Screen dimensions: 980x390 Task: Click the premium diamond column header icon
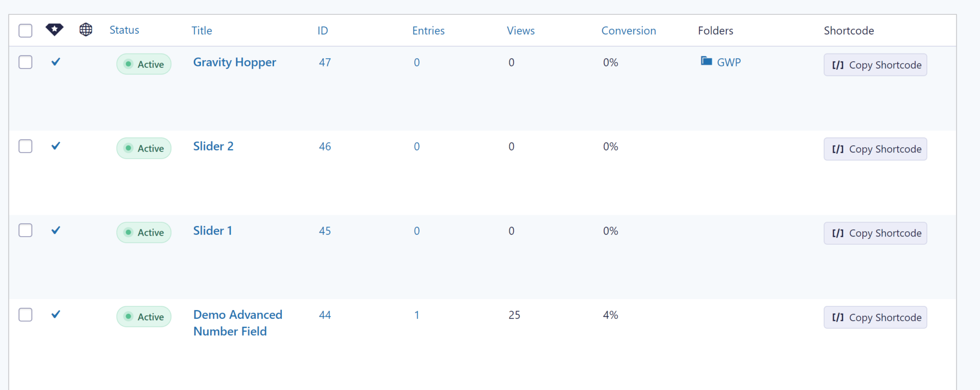(x=55, y=30)
